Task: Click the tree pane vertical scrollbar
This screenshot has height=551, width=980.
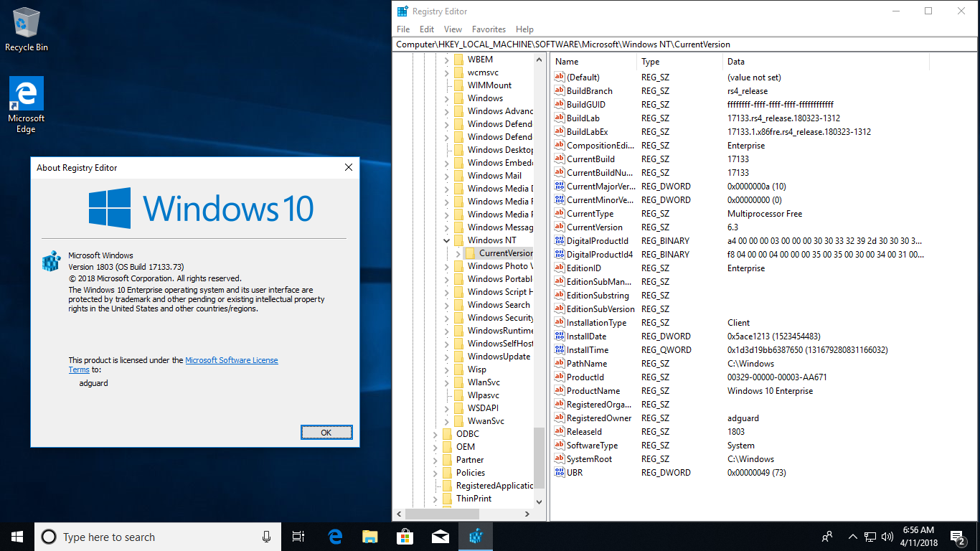Action: pos(540,459)
